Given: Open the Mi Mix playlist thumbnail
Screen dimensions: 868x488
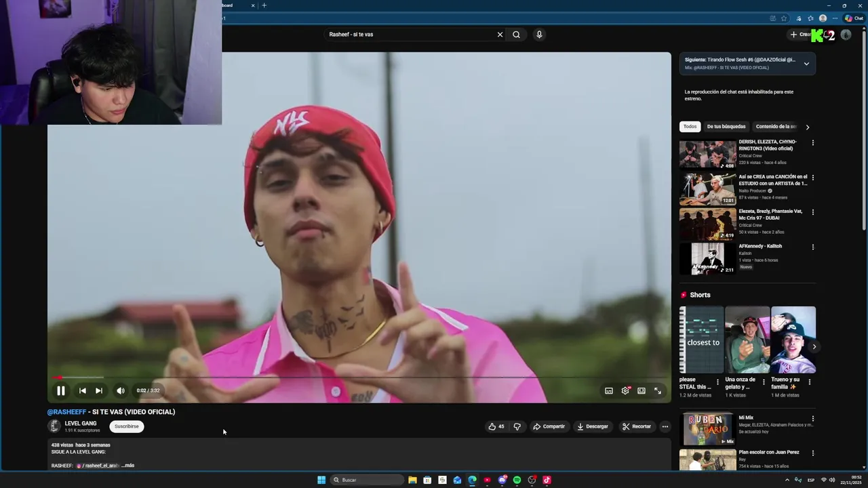Looking at the screenshot, I should 707,428.
